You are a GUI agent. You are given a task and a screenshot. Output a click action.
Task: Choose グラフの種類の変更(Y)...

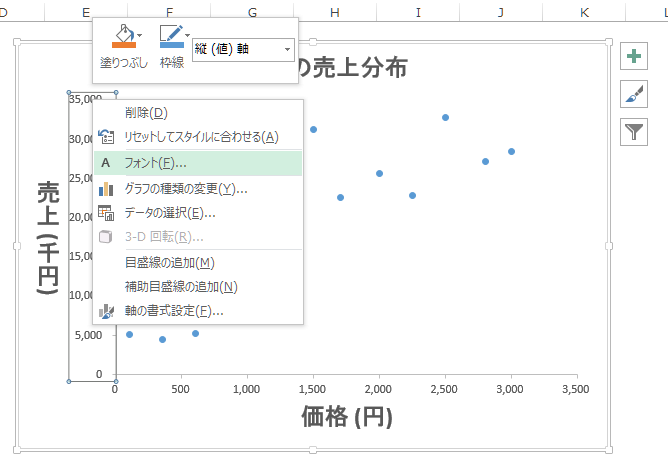click(x=198, y=188)
